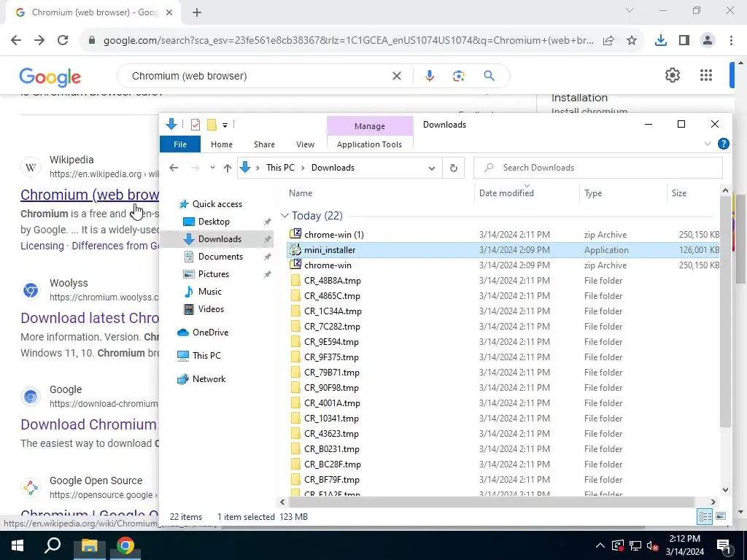This screenshot has height=560, width=747.
Task: Open the taskbar search icon
Action: click(53, 545)
